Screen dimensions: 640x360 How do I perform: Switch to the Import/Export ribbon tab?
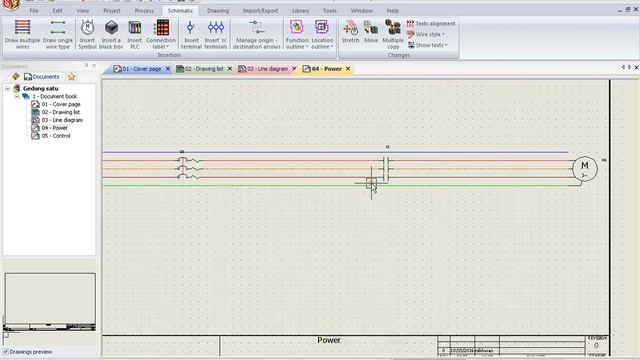tap(260, 11)
